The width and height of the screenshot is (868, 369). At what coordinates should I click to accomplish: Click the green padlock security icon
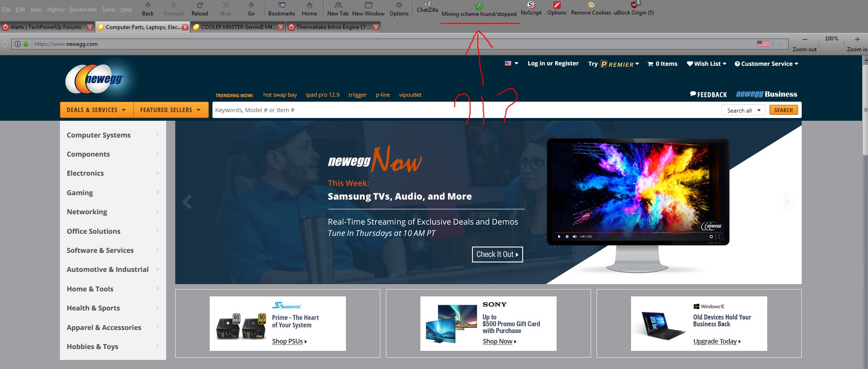point(26,44)
